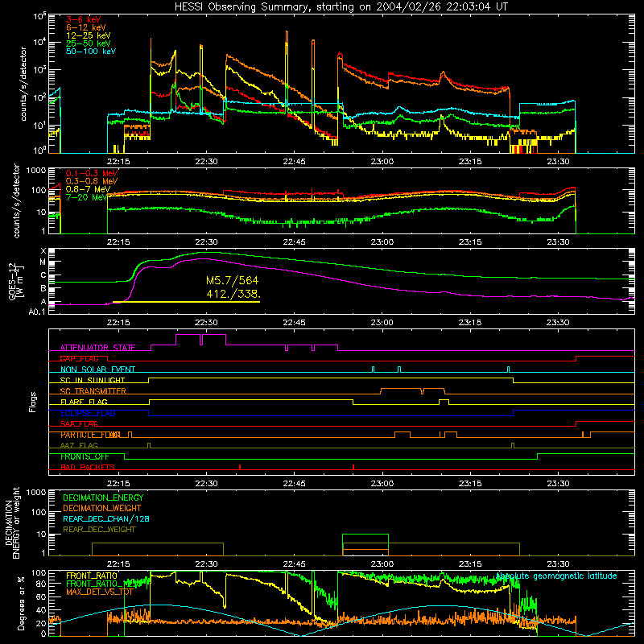
Task: Click the SAA_FLAG label
Action: click(x=79, y=424)
